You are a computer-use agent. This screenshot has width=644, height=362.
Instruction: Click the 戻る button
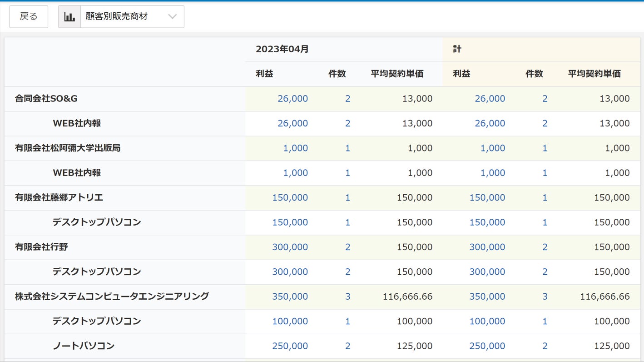pos(29,17)
